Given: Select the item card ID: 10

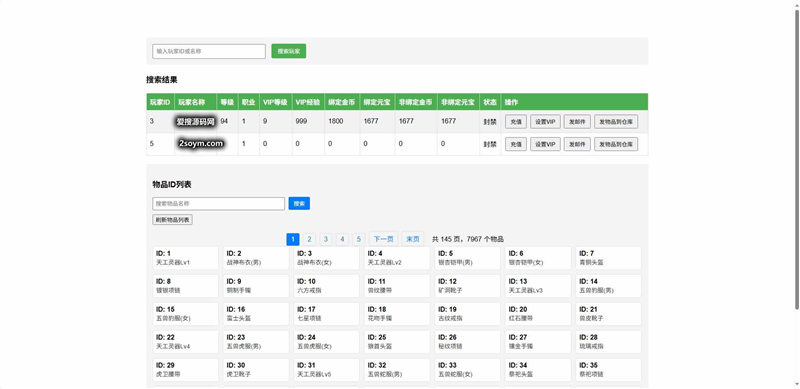Looking at the screenshot, I should coord(327,286).
